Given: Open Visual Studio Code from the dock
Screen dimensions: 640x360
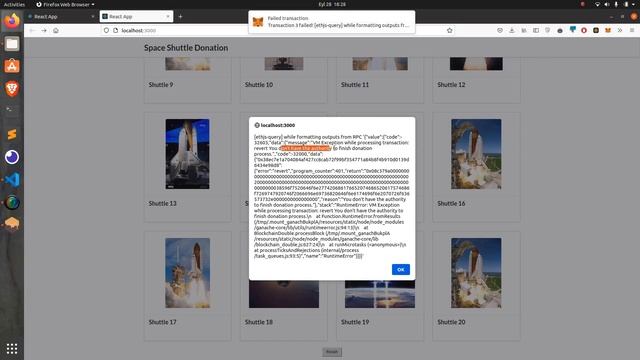Looking at the screenshot, I should click(x=12, y=180).
